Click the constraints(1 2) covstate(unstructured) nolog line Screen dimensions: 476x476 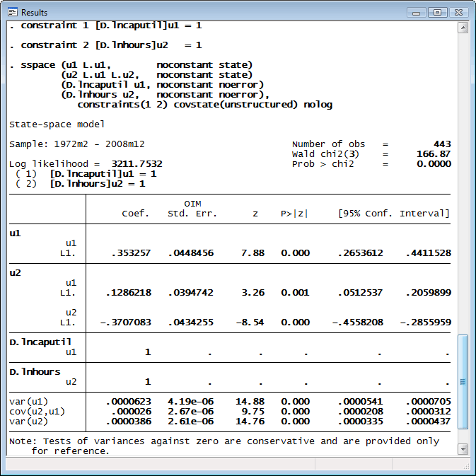pyautogui.click(x=205, y=105)
